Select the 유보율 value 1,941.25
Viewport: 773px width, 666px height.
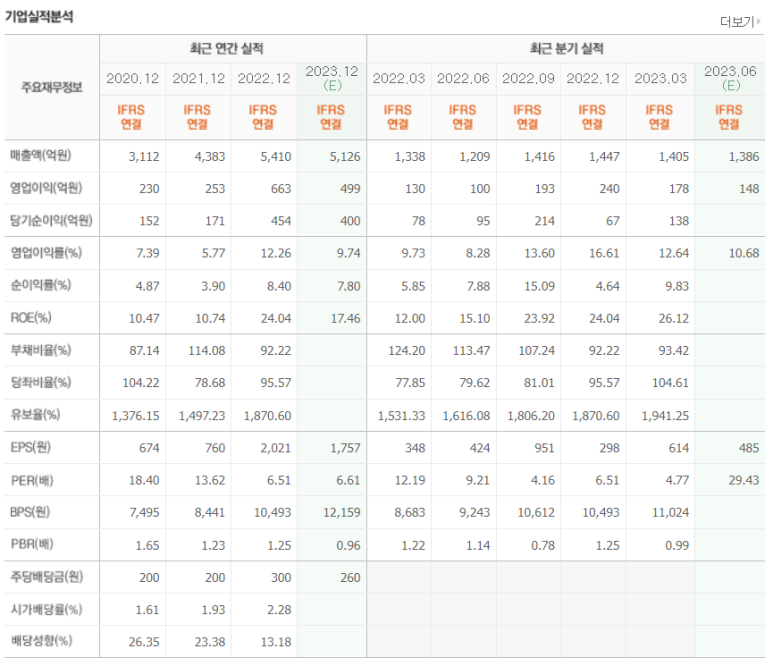pyautogui.click(x=665, y=416)
